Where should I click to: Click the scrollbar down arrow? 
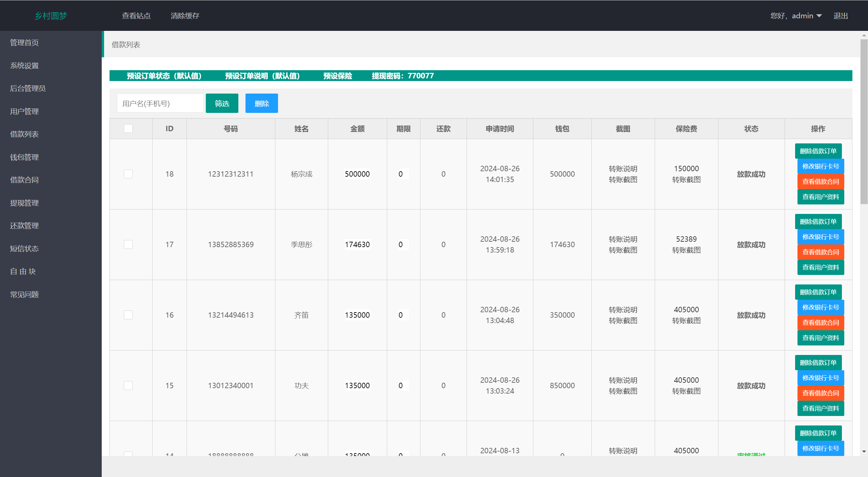pyautogui.click(x=864, y=452)
